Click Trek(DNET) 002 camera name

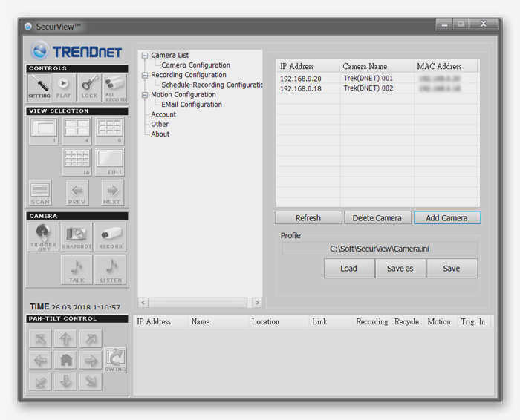[368, 88]
